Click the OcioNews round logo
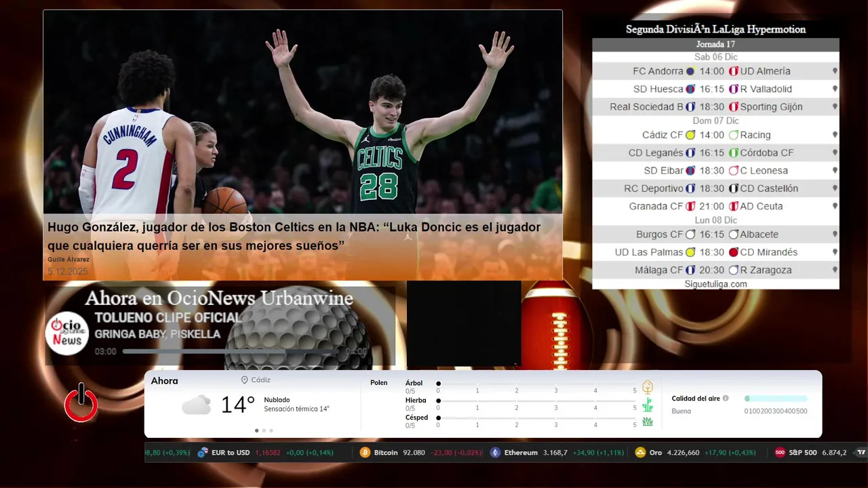 67,333
